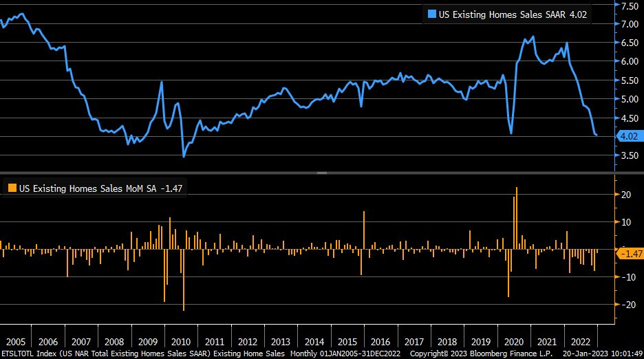Click the -20 label on the lower y-axis

pyautogui.click(x=626, y=305)
